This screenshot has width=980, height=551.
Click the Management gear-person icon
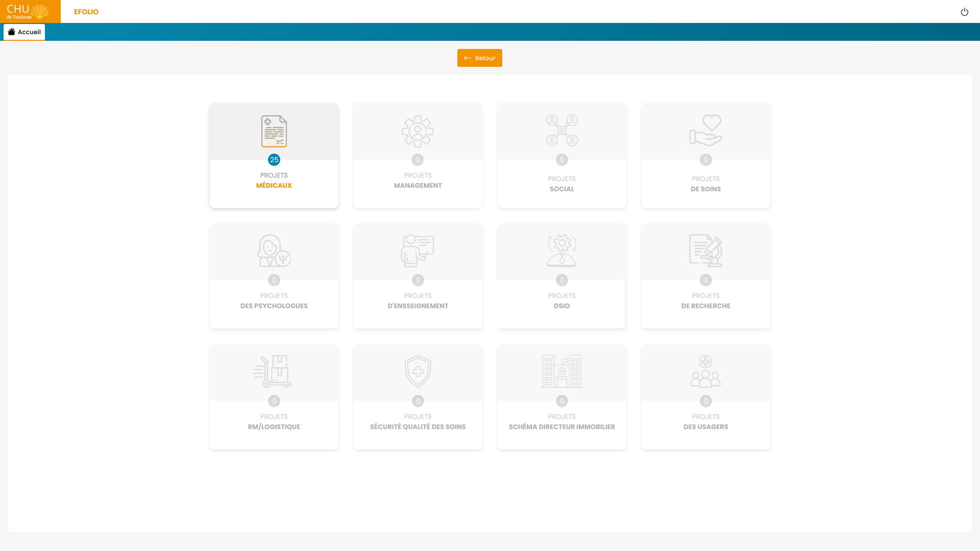(x=418, y=131)
